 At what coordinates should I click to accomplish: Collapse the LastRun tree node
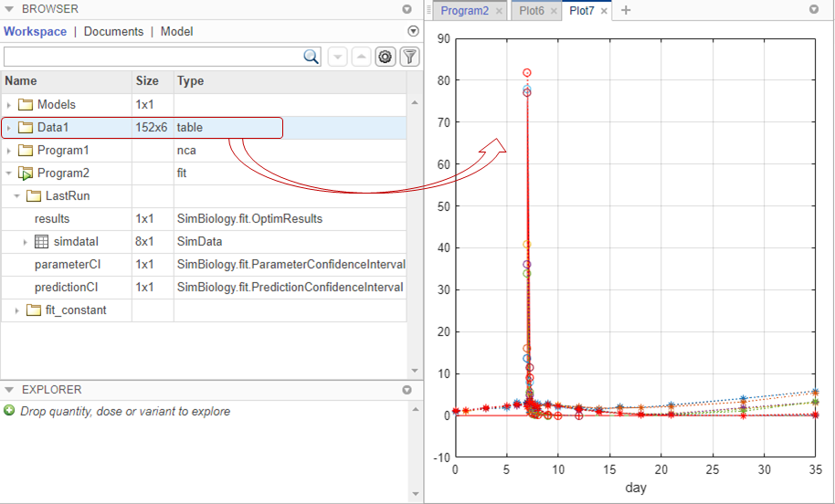(x=17, y=196)
